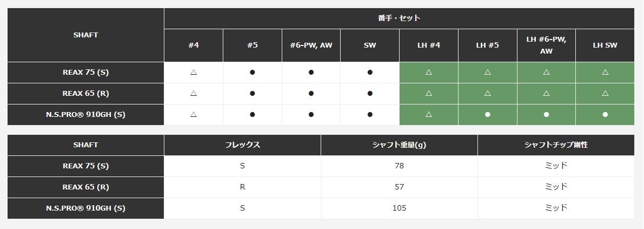Viewport: 644px width, 229px height.
Task: Click the #6-PW, AW column header
Action: (x=311, y=45)
